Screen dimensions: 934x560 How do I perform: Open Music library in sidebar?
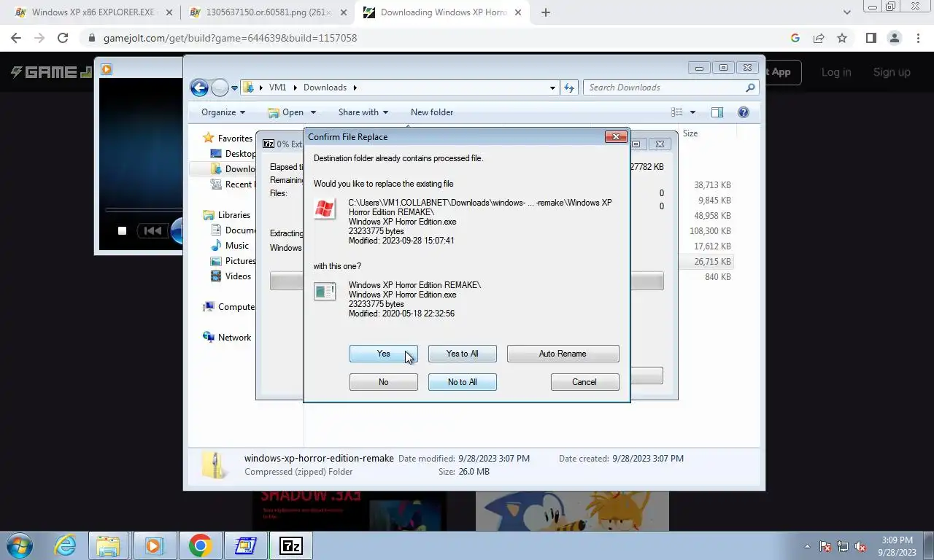click(236, 246)
